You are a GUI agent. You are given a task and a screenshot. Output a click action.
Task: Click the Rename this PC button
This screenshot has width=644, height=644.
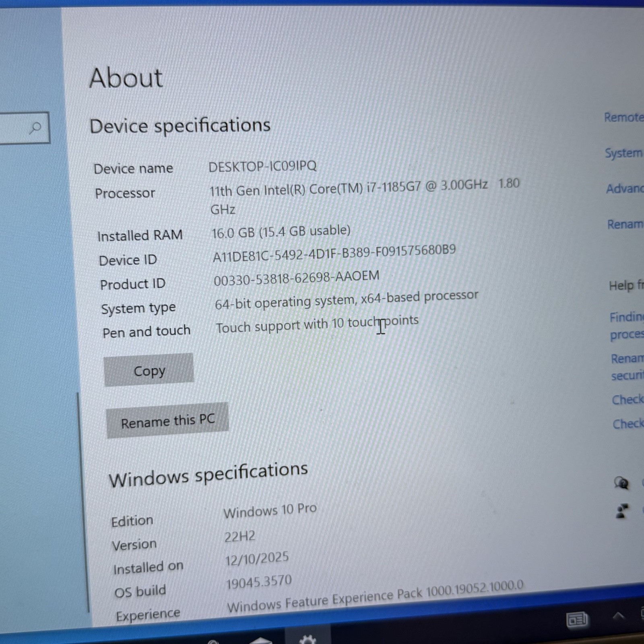pos(167,421)
